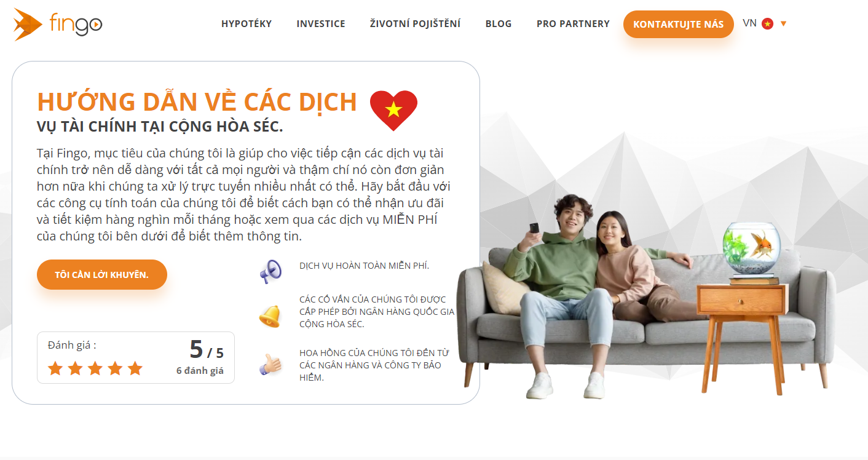Click the Kontaktujte nás button
Screen dimensions: 868x460
[x=679, y=25]
